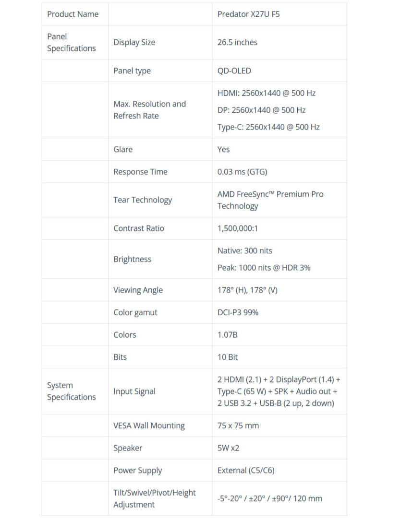
Task: Select the Viewing Angle label
Action: 138,290
